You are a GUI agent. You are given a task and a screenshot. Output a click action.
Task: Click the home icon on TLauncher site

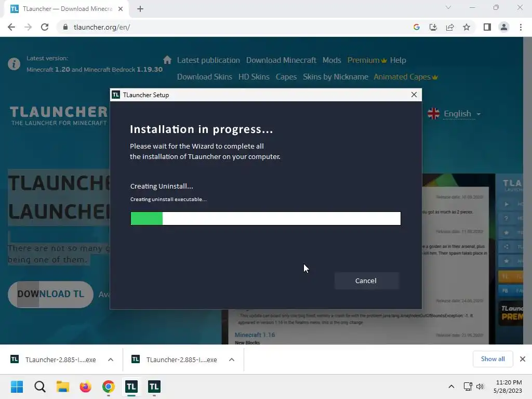point(167,60)
